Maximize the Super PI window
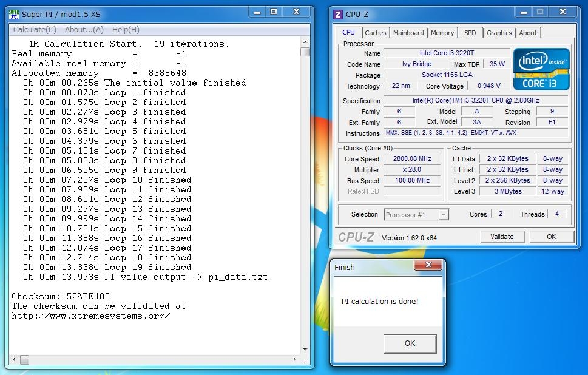The image size is (588, 375). click(274, 12)
